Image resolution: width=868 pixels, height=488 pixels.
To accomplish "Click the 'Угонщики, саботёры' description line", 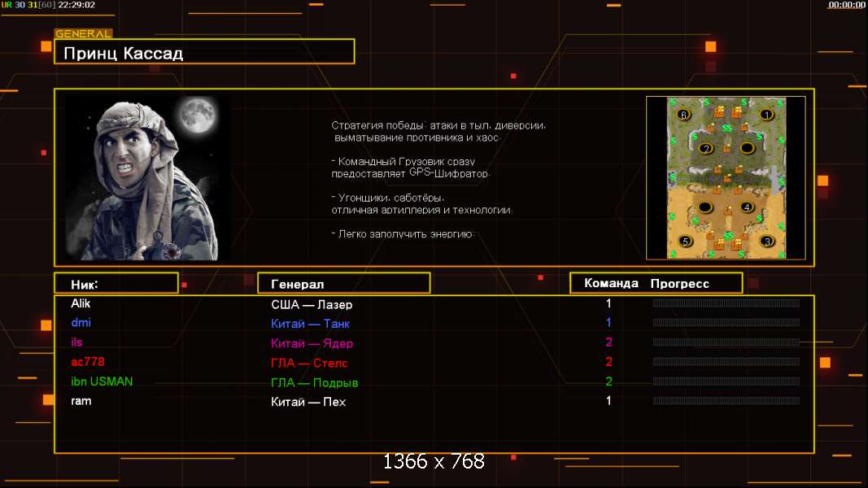I will click(x=422, y=203).
